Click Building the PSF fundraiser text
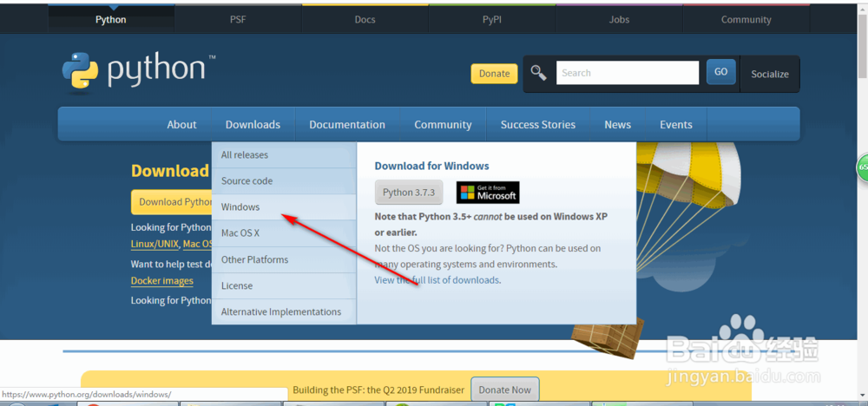Screen dimensions: 868x406 (x=378, y=390)
